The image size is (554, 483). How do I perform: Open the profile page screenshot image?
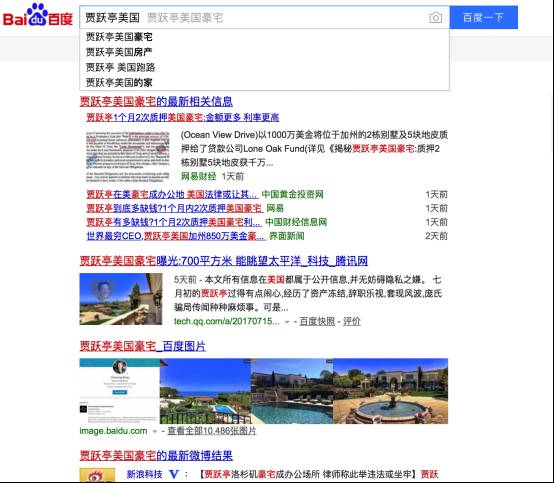(119, 391)
